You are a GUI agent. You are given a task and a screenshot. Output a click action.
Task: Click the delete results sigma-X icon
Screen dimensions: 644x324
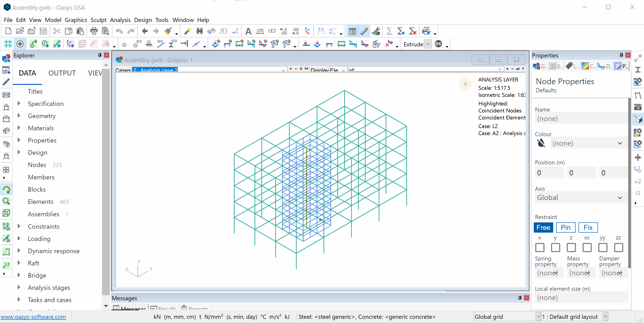coord(412,31)
